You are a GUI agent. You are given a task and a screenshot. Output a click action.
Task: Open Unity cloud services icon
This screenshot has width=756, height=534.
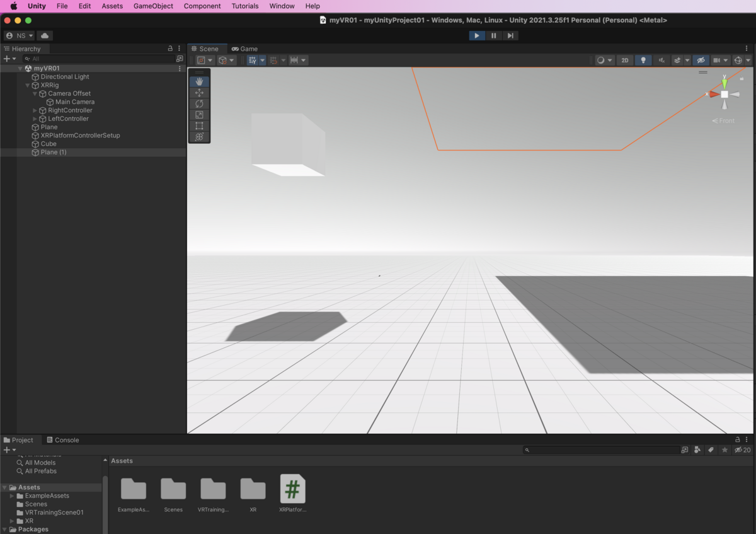pyautogui.click(x=44, y=36)
